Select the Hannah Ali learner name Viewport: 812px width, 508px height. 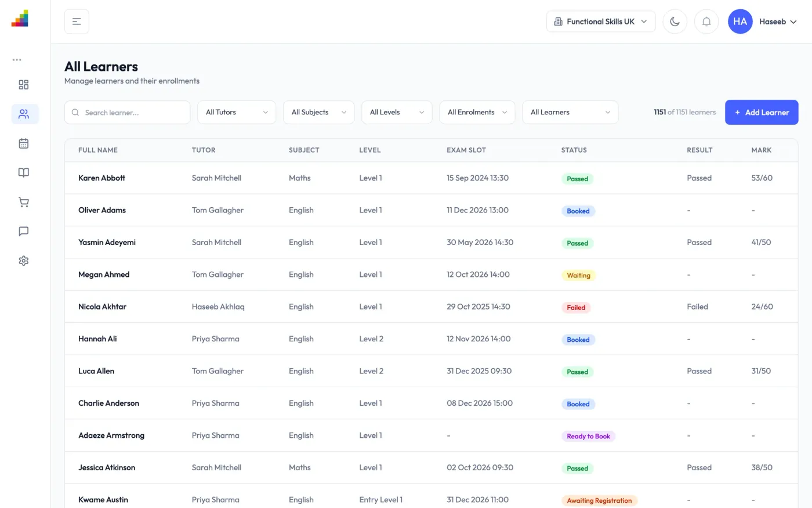[x=97, y=339]
